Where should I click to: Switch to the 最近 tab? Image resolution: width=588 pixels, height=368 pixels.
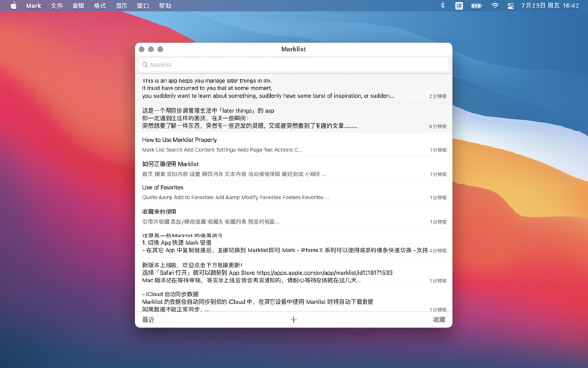(x=148, y=320)
